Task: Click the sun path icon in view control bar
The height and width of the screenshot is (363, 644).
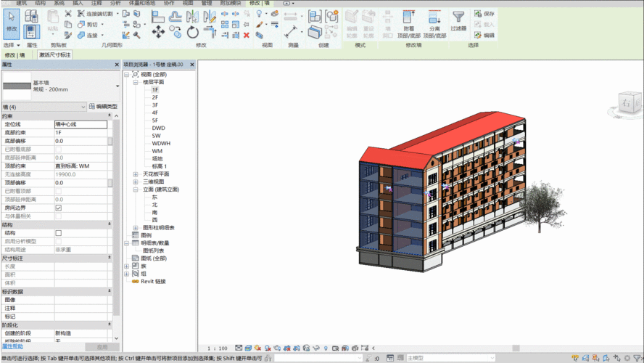Action: click(257, 348)
